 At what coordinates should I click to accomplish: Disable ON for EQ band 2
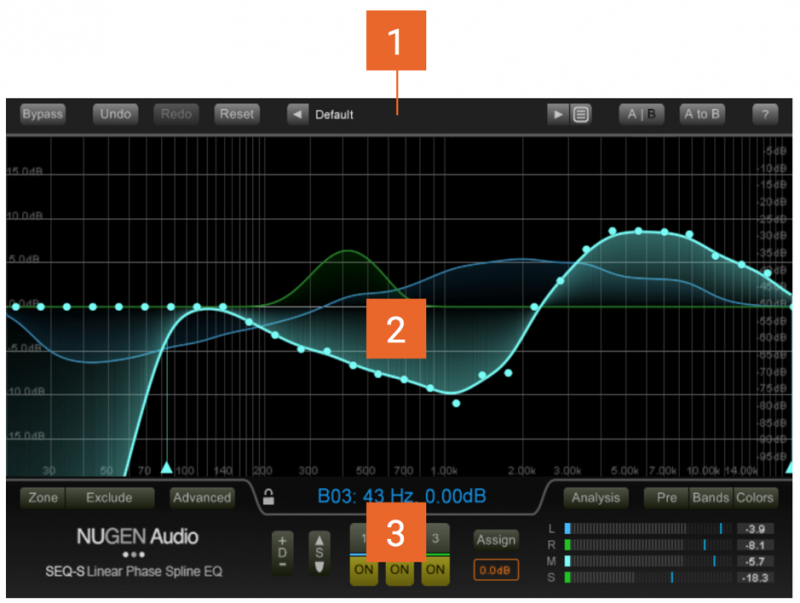pyautogui.click(x=400, y=570)
